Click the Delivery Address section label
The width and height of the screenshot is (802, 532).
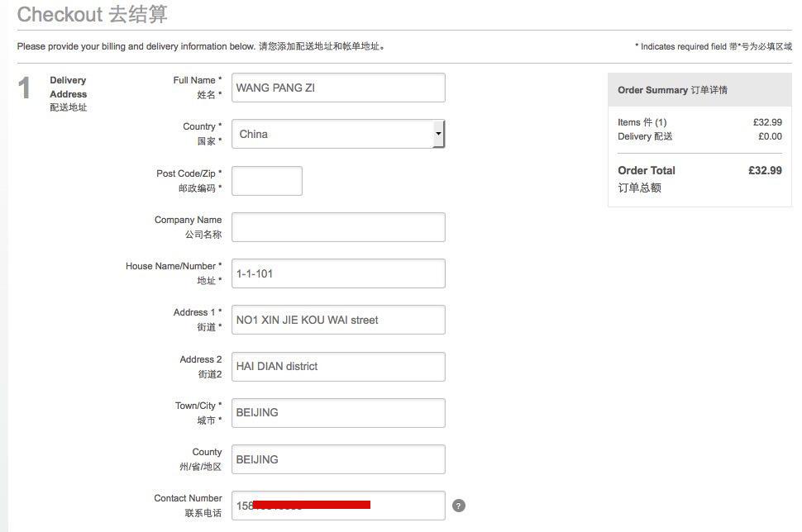pyautogui.click(x=68, y=93)
